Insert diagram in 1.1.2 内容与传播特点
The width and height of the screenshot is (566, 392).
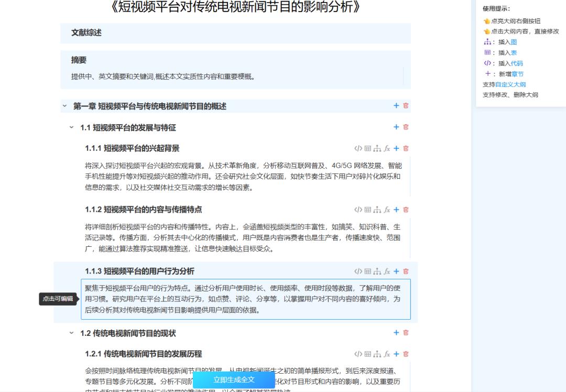coord(377,210)
